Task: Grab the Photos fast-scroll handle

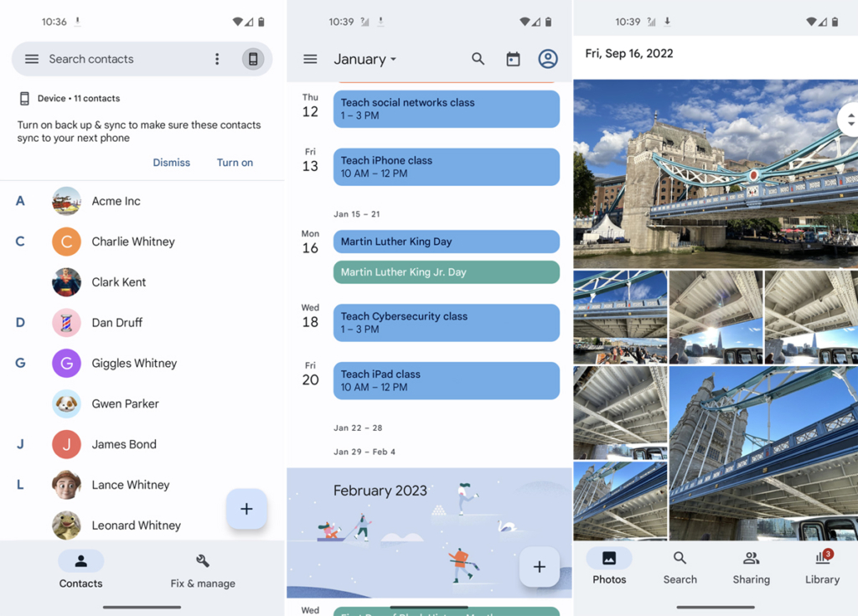Action: [848, 120]
